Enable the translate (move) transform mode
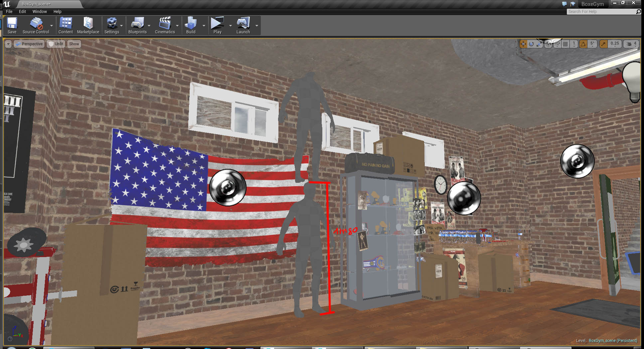Screen dimensions: 644x349 click(523, 44)
